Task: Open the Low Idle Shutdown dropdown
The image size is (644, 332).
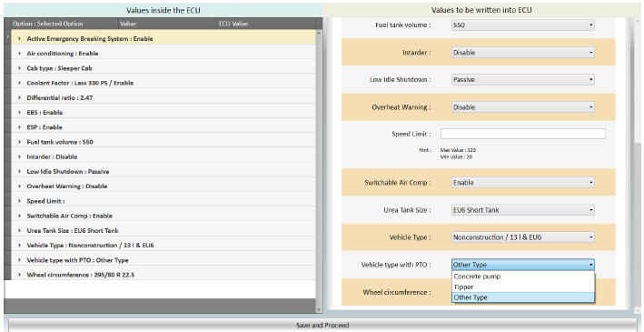Action: pos(523,80)
